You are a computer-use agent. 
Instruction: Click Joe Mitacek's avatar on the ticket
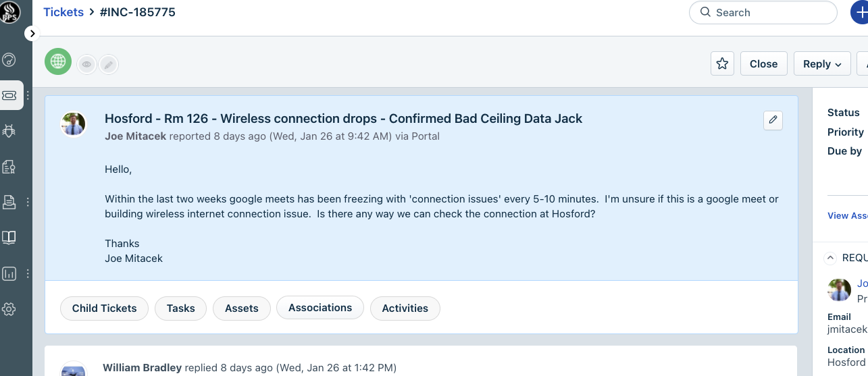[x=74, y=124]
